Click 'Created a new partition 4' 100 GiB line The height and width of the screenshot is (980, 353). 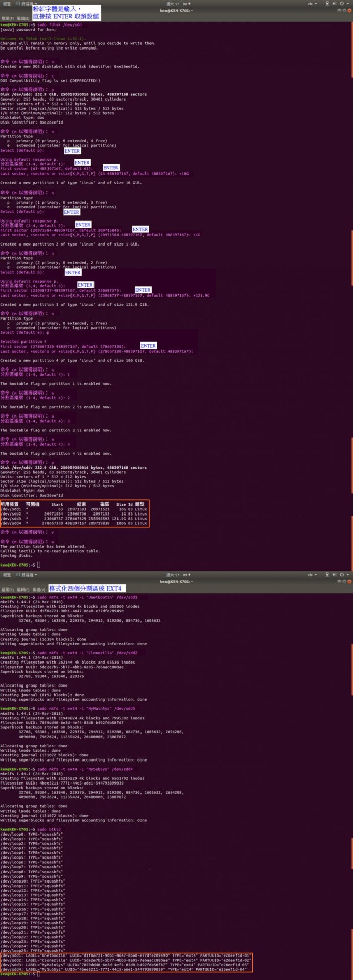click(x=72, y=360)
